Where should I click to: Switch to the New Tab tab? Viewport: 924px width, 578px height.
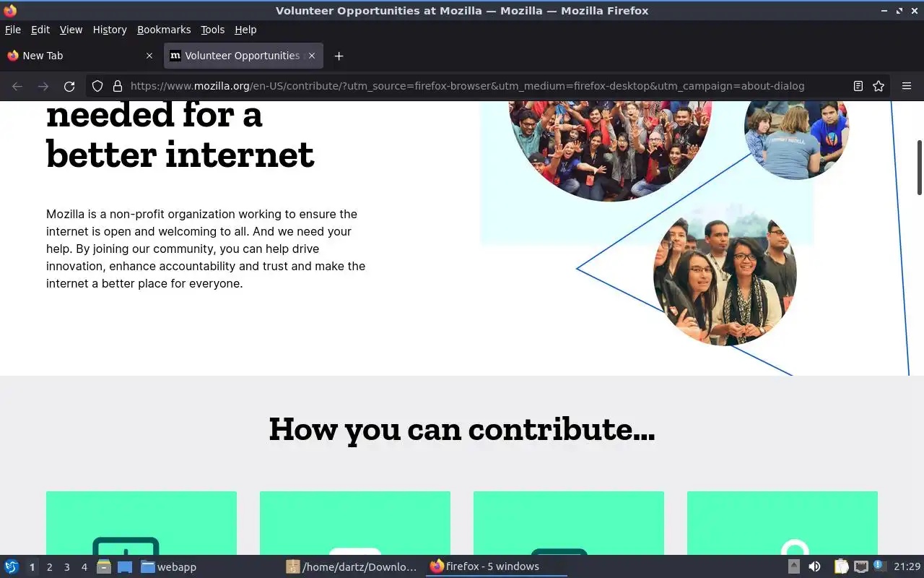[x=81, y=56]
